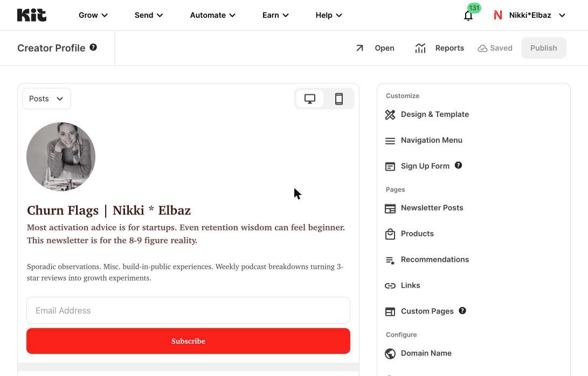588x376 pixels.
Task: Open the Grow menu
Action: pos(93,16)
